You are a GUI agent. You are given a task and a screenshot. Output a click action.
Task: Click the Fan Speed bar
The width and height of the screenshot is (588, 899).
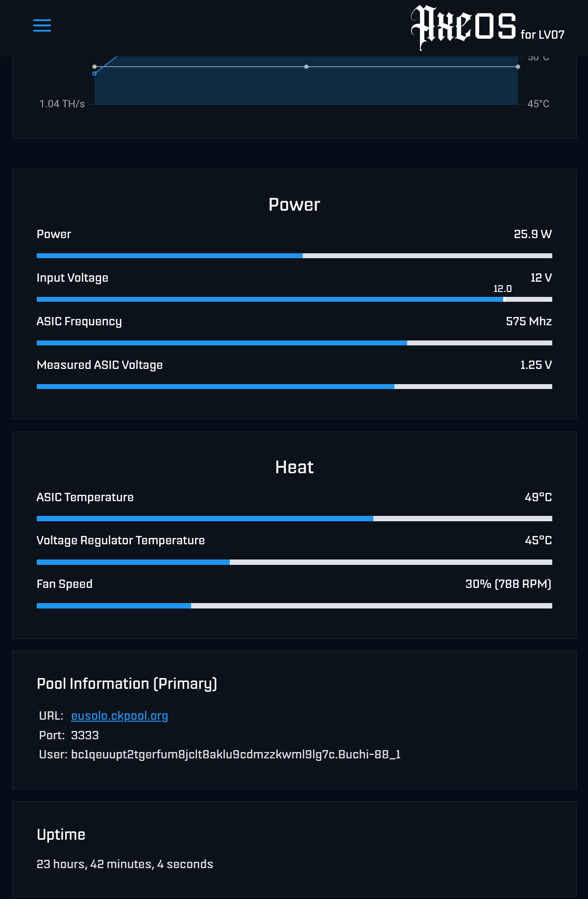(x=294, y=606)
